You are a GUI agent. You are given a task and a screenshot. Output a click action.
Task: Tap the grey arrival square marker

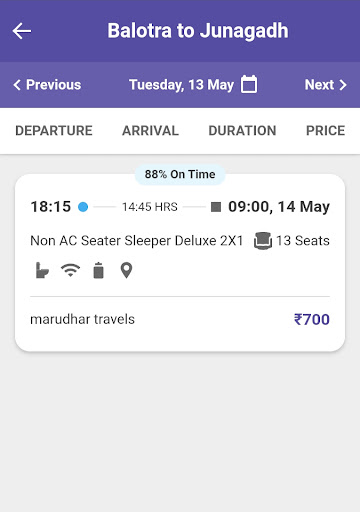pos(216,207)
